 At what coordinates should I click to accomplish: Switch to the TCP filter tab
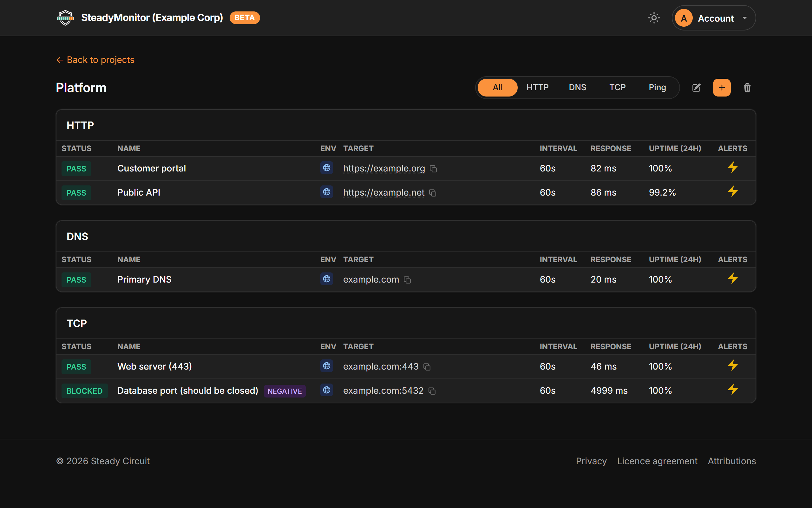(617, 87)
